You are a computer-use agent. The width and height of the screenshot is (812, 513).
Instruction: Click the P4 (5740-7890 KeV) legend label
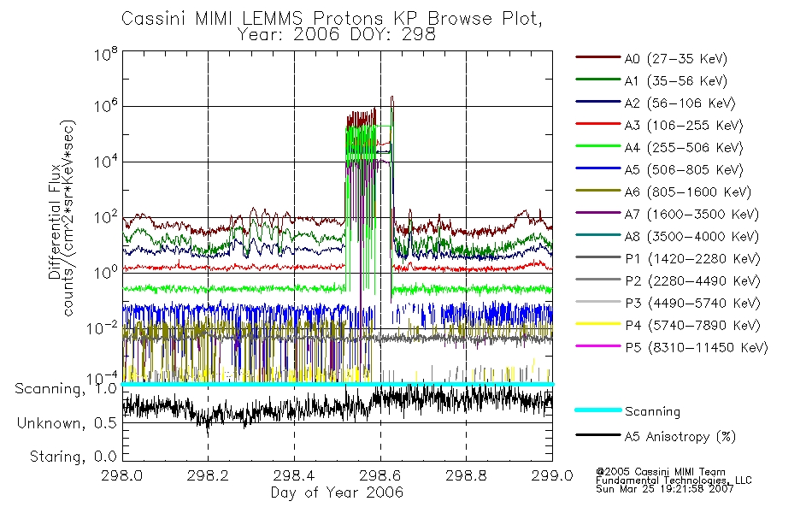tap(692, 326)
